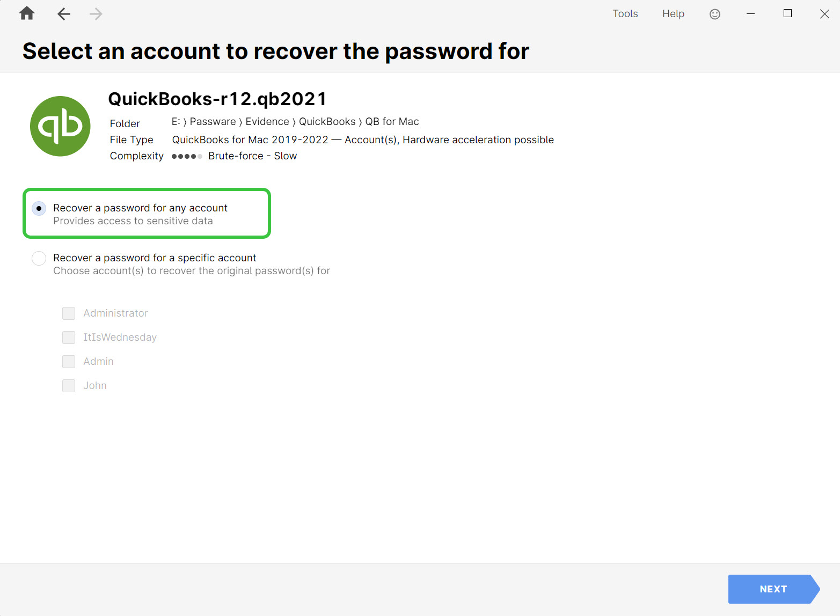Click the QB for Mac folder in the path
The width and height of the screenshot is (840, 616).
point(392,121)
